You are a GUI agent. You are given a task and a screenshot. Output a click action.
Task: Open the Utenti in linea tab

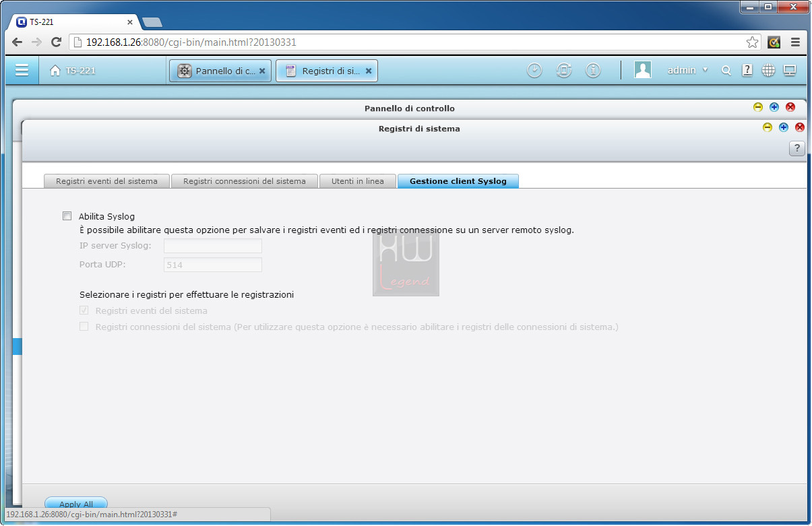click(358, 181)
